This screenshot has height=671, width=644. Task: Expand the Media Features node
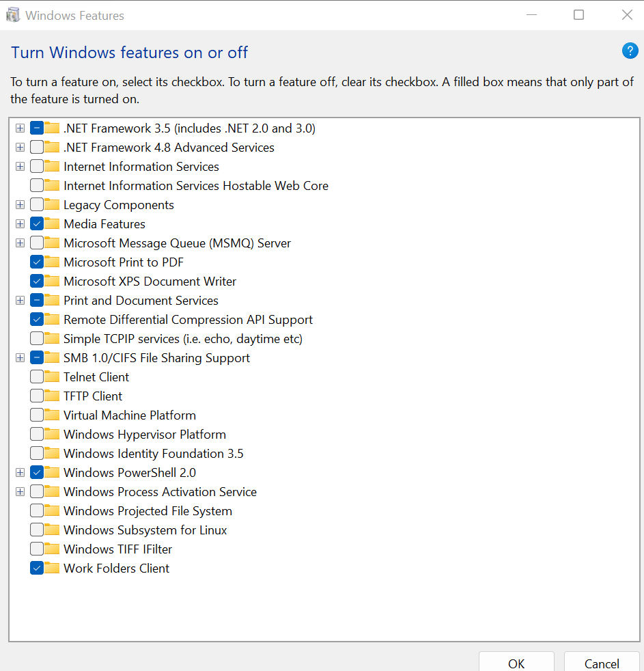20,224
